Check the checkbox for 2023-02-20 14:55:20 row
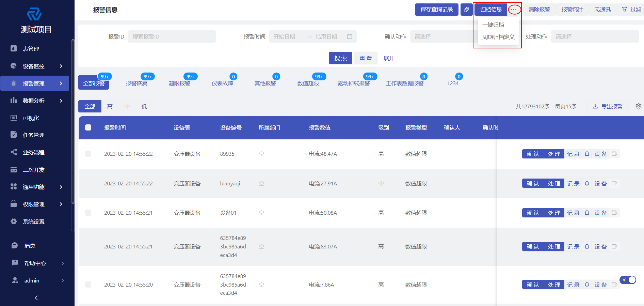The image size is (644, 306). [88, 285]
